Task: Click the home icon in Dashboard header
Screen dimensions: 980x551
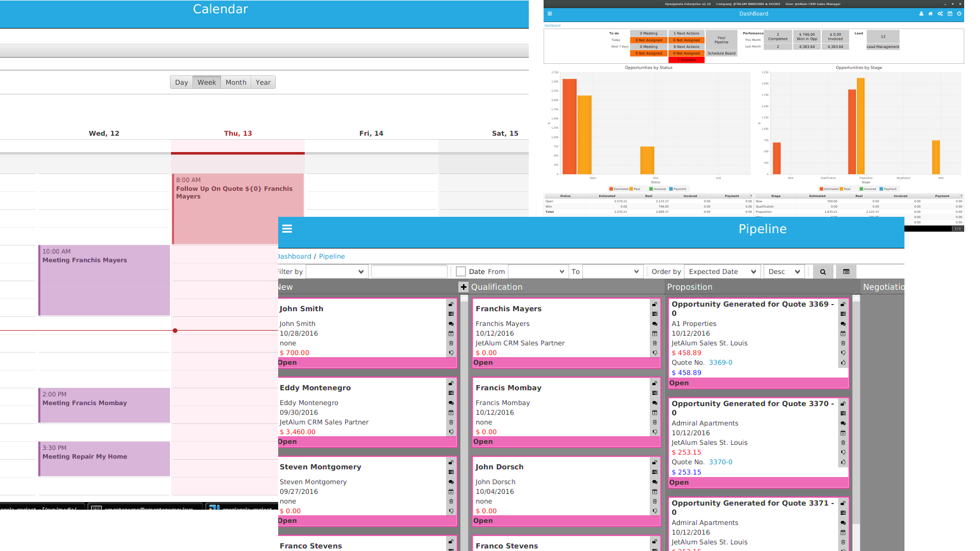Action: coord(930,14)
